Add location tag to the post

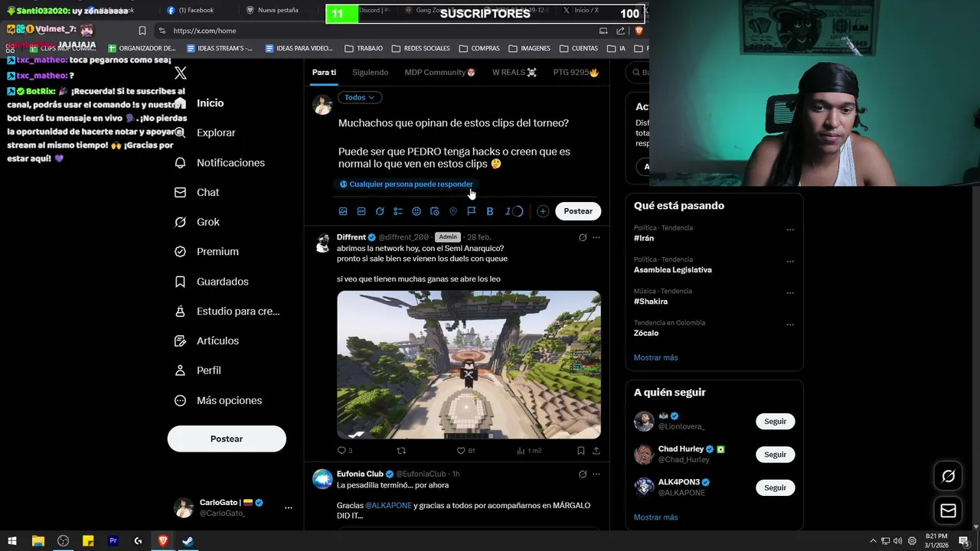tap(453, 211)
